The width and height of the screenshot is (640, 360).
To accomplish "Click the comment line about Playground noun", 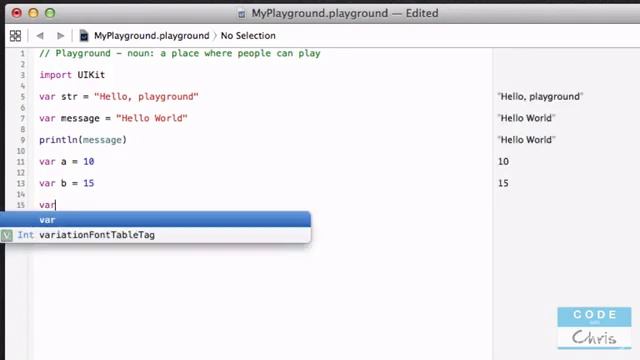I will [180, 53].
